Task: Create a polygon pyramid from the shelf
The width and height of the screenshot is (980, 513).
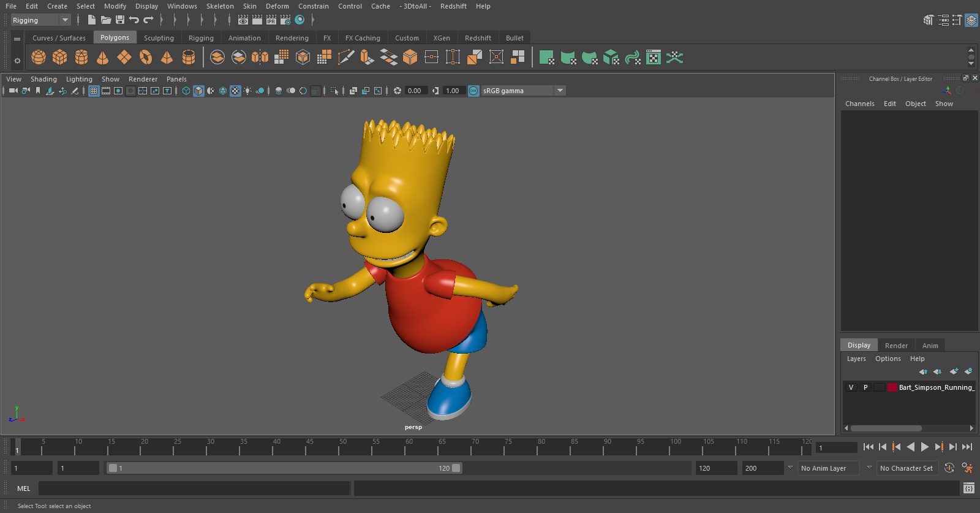Action: (x=167, y=58)
